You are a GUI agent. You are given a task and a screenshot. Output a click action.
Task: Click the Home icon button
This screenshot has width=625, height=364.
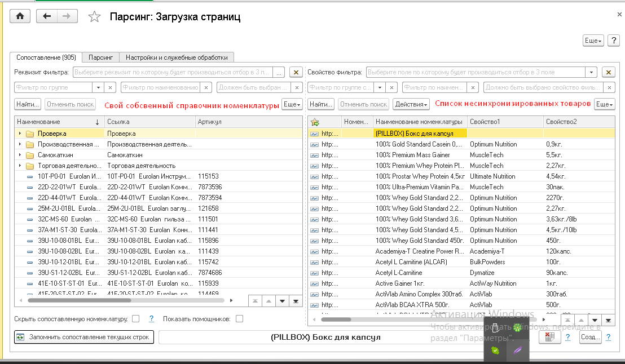[x=20, y=16]
